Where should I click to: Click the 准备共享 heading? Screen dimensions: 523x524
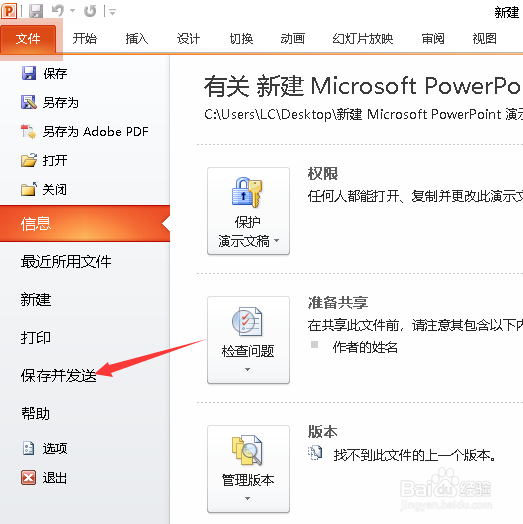click(338, 303)
